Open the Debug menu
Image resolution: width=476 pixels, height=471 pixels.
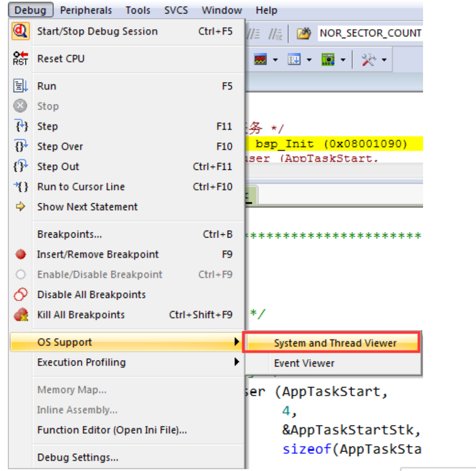[31, 10]
